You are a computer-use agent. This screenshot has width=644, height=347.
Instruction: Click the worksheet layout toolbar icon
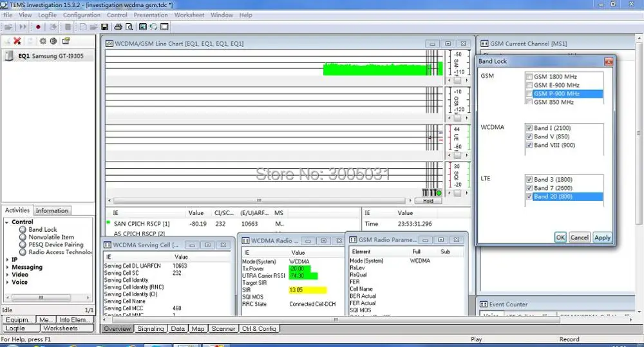(142, 27)
